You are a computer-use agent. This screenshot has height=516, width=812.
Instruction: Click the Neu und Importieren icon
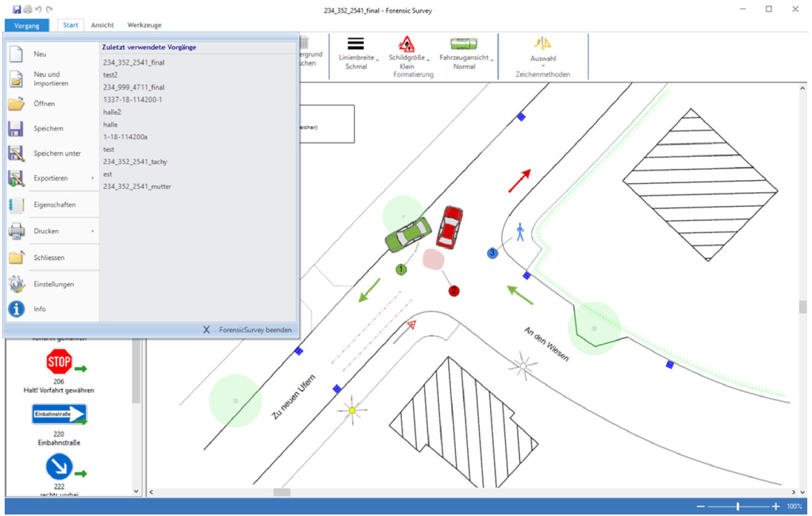tap(16, 79)
